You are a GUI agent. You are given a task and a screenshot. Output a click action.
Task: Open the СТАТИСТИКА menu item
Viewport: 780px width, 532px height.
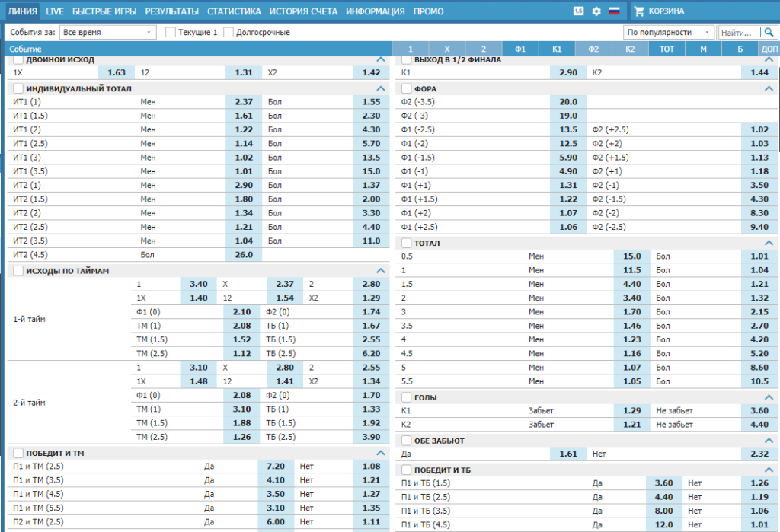(234, 11)
